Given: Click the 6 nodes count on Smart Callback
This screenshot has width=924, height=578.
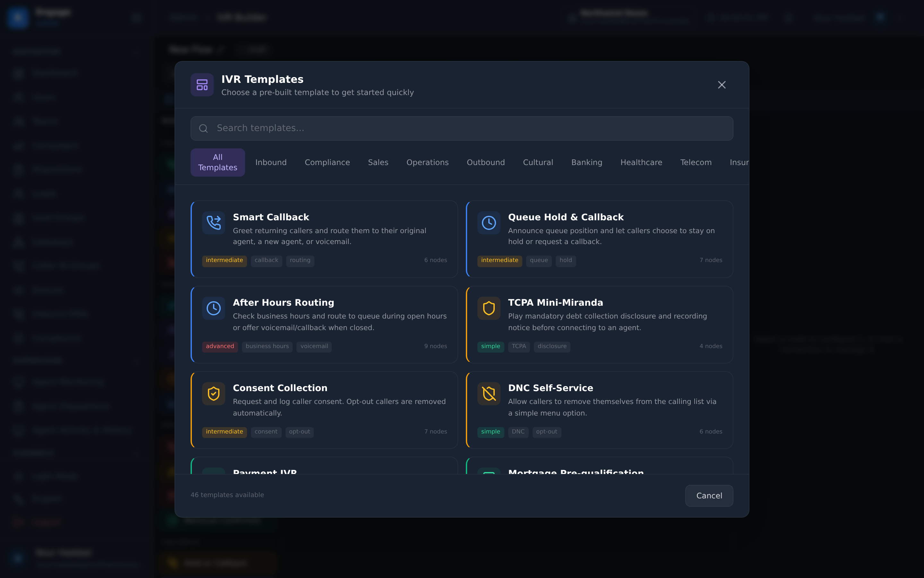Looking at the screenshot, I should [x=435, y=260].
